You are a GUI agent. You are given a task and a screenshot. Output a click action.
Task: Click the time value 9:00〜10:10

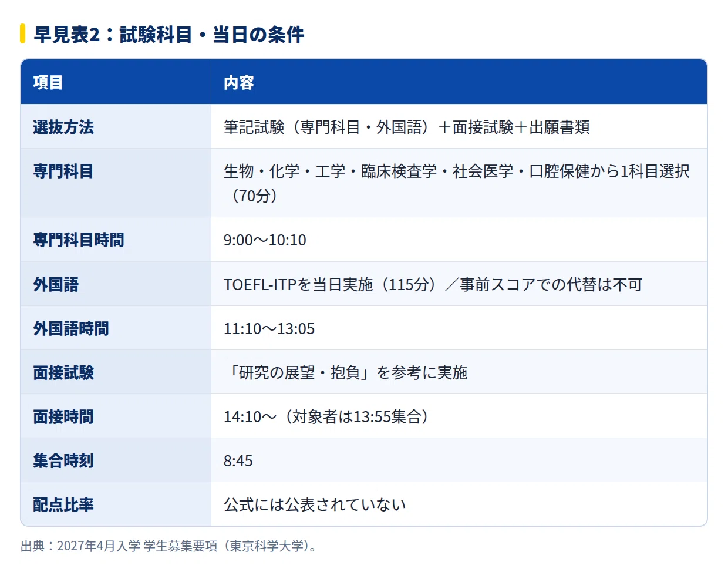pos(265,240)
